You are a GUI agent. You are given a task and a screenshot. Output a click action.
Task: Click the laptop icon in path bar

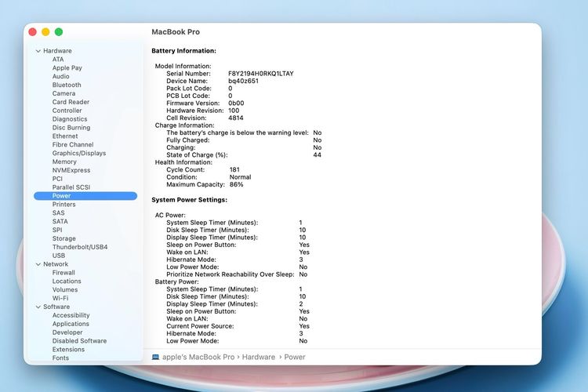tap(155, 358)
